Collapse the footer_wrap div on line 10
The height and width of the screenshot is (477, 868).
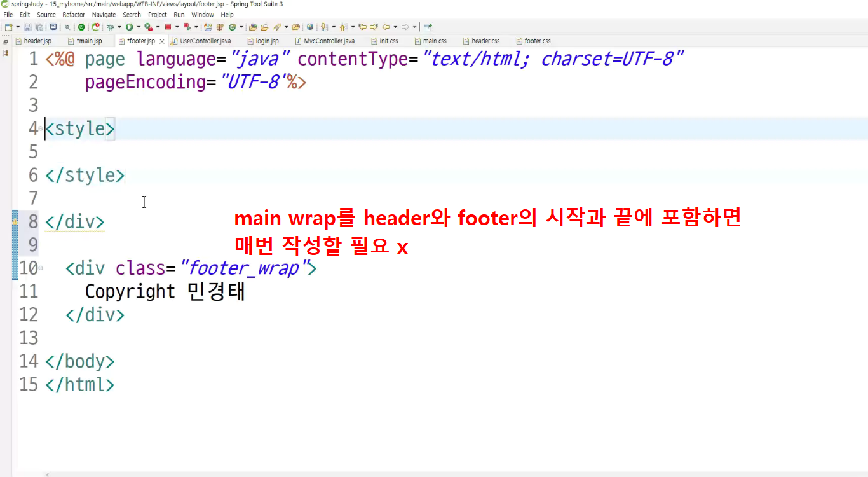41,268
